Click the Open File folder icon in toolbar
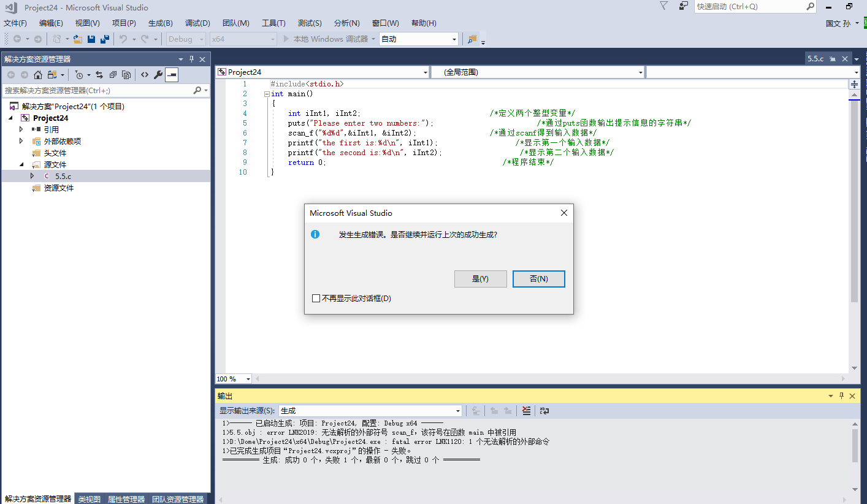The image size is (867, 504). click(77, 39)
